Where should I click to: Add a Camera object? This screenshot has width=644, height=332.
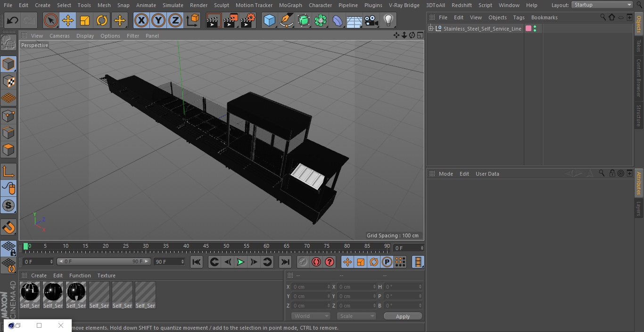[372, 20]
